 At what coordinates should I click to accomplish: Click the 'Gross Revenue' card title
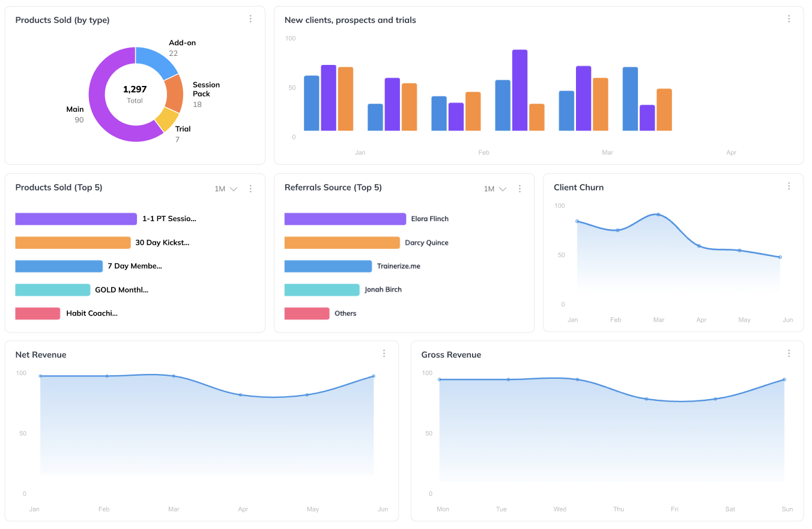click(451, 355)
